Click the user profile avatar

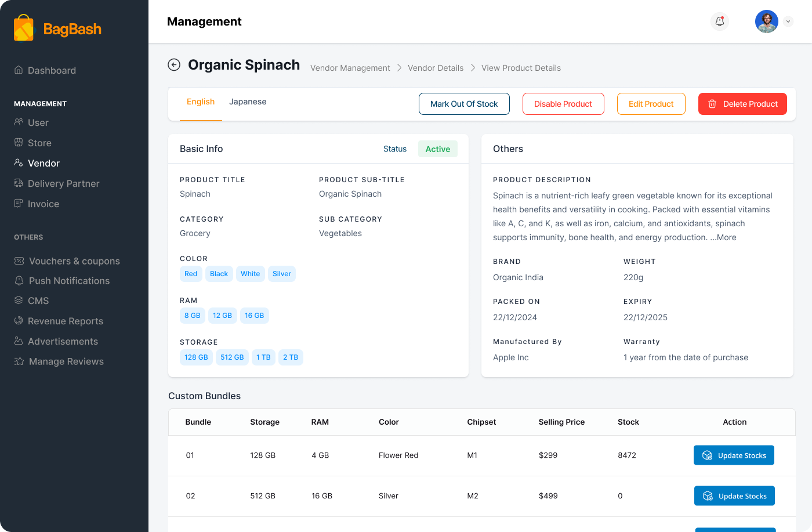766,21
